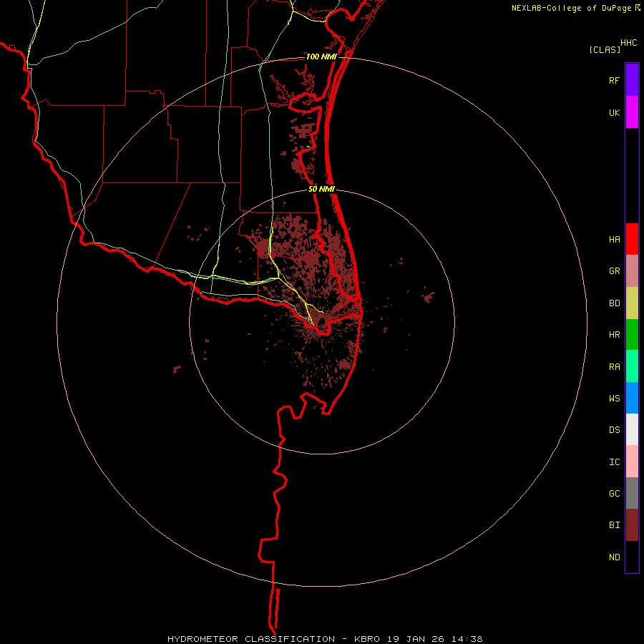The image size is (644, 644).
Task: Select the BD yellow legend swatch
Action: click(632, 303)
